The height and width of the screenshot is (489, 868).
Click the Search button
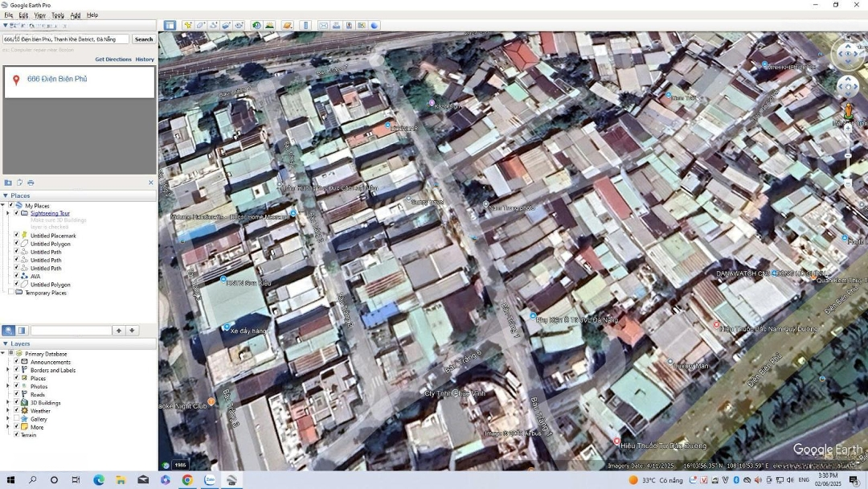tap(144, 39)
